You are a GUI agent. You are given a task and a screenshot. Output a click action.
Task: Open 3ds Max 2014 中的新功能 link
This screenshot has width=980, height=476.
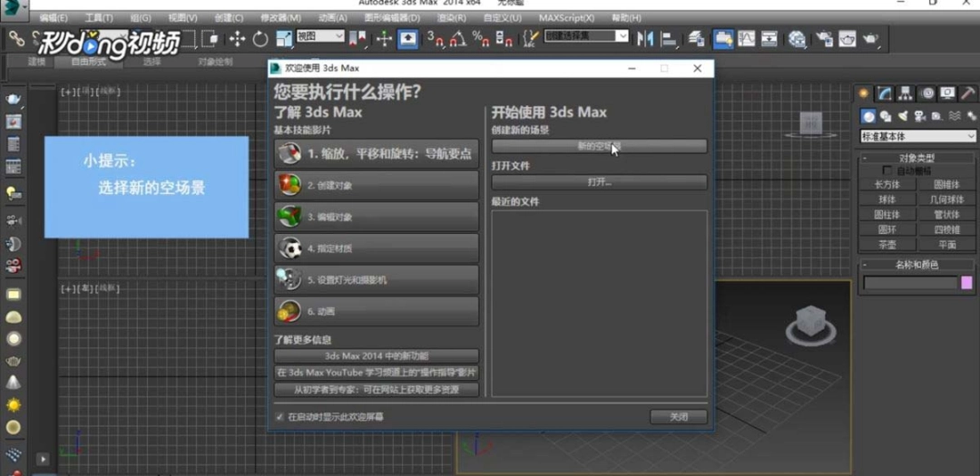point(377,356)
